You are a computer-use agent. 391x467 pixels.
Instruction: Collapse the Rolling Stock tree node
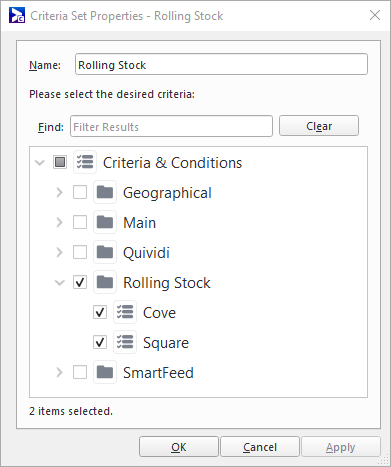[x=60, y=283]
